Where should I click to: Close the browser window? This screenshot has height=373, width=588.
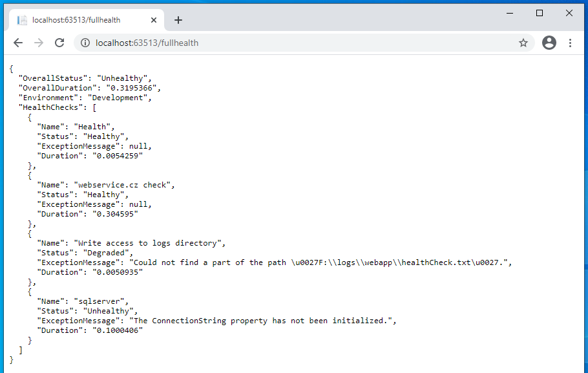point(569,13)
